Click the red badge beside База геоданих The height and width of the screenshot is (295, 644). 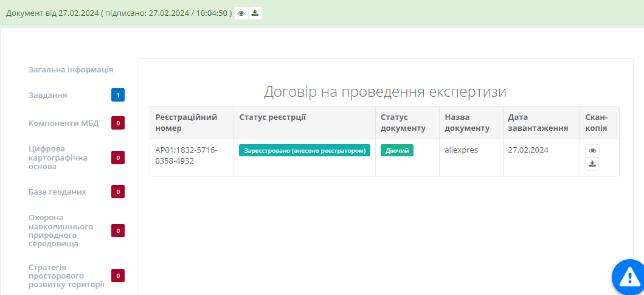coord(118,192)
